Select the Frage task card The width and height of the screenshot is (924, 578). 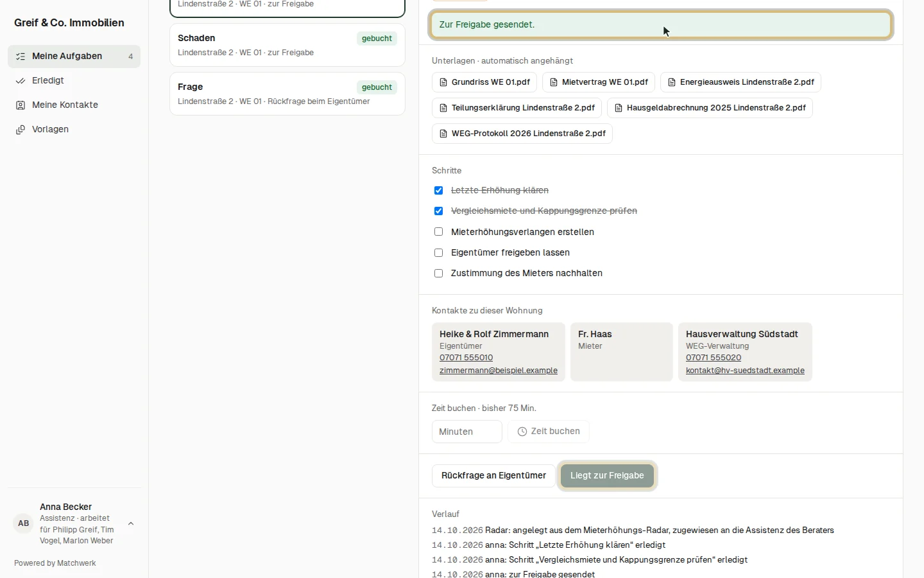point(287,94)
